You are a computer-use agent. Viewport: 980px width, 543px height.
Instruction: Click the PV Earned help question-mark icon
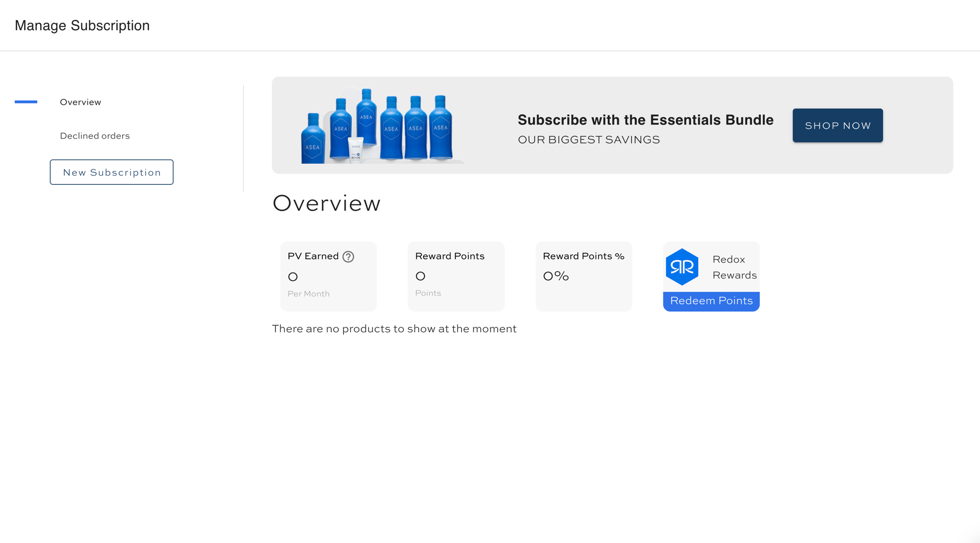click(x=348, y=257)
